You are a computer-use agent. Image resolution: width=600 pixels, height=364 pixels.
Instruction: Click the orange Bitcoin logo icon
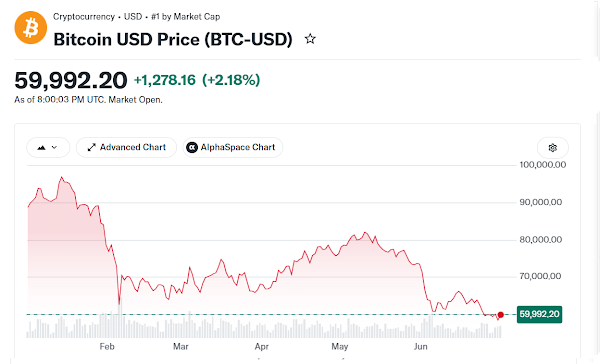[x=31, y=28]
